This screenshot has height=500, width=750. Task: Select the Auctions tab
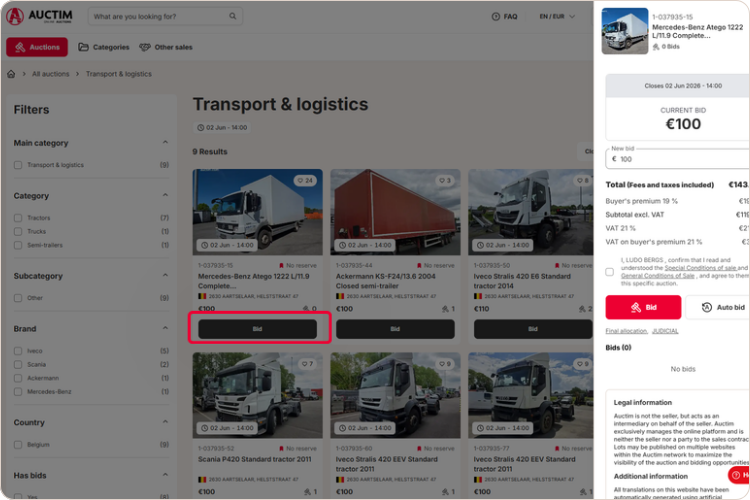[37, 47]
